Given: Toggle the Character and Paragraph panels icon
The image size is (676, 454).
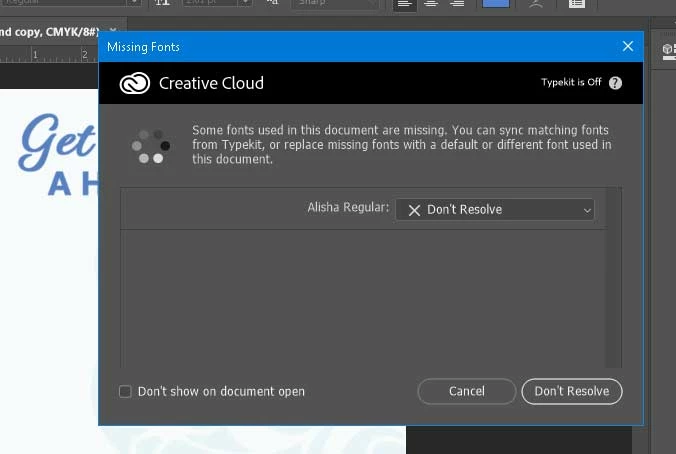Looking at the screenshot, I should (576, 4).
